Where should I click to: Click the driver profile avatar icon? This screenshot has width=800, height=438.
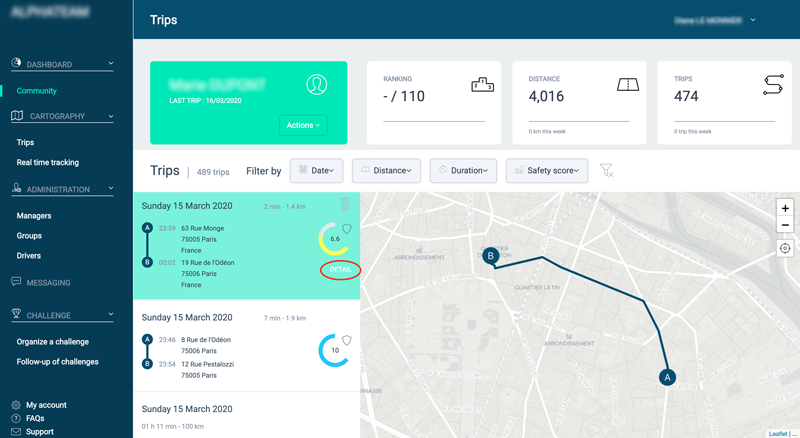[317, 85]
